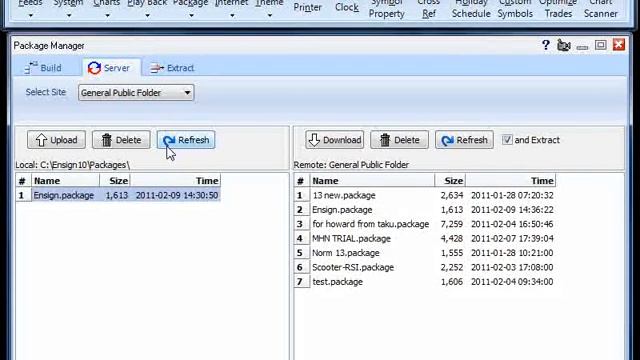This screenshot has height=360, width=640.
Task: Click the Download button
Action: tap(334, 140)
